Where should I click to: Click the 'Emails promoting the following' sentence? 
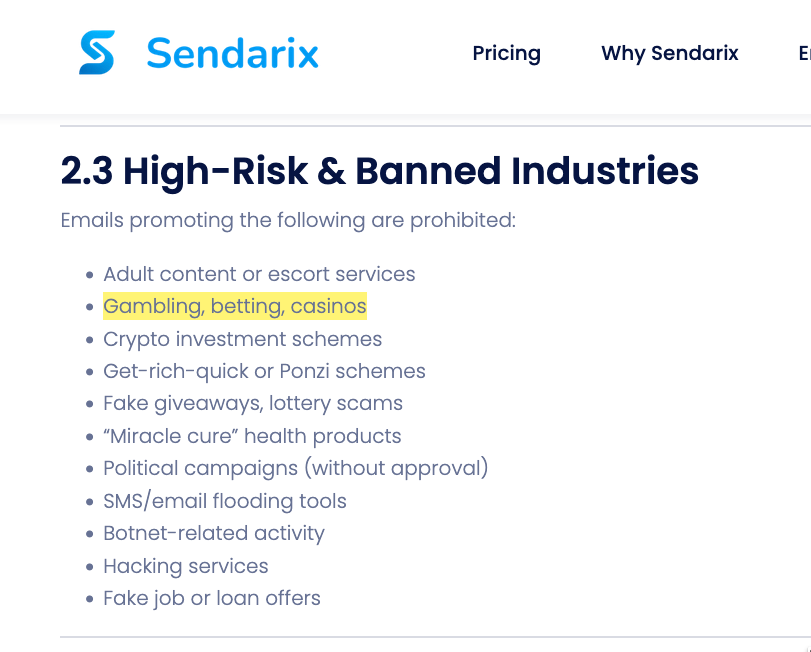click(x=288, y=220)
